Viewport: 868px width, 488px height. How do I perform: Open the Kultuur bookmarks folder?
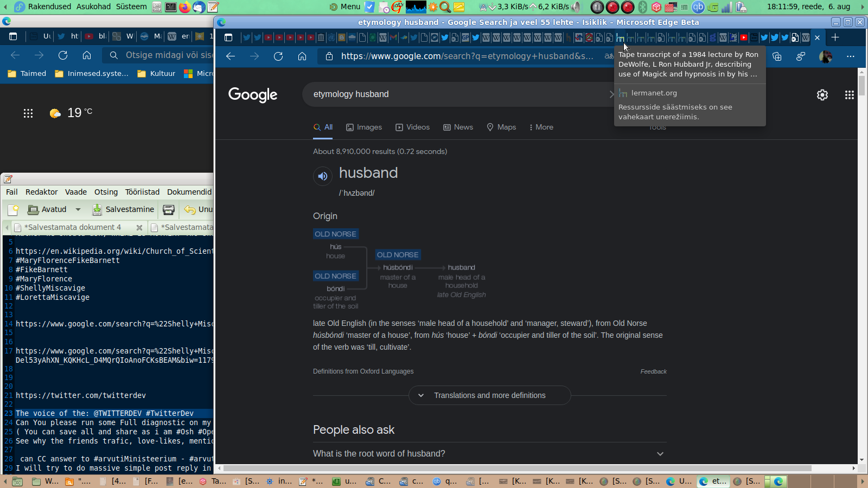[x=156, y=74]
